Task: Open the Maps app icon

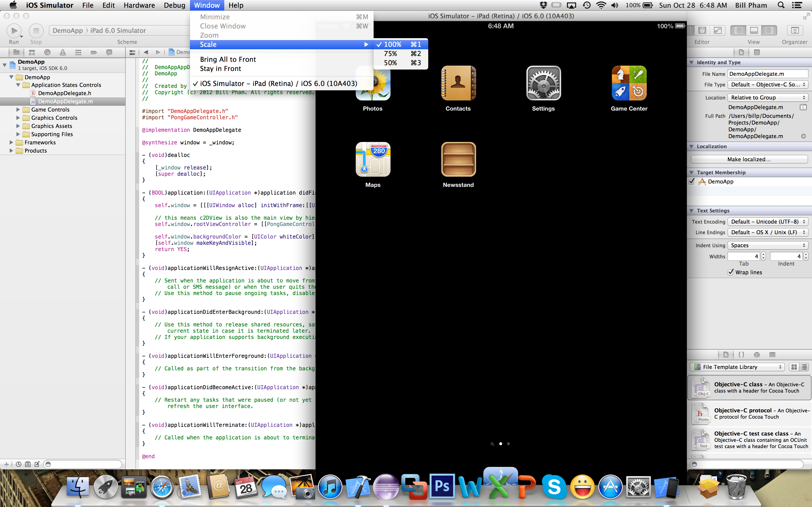Action: coord(373,159)
